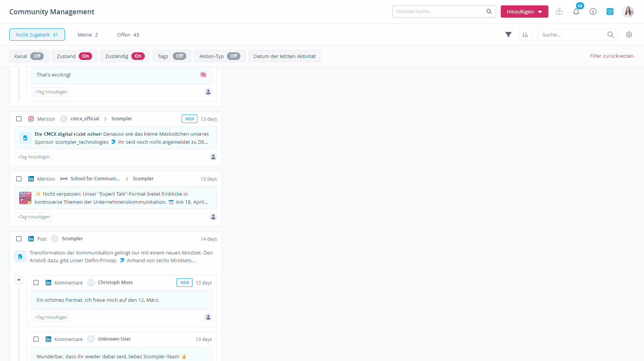Screen dimensions: 644x361
Task: Open the sort order icon
Action: pos(525,35)
